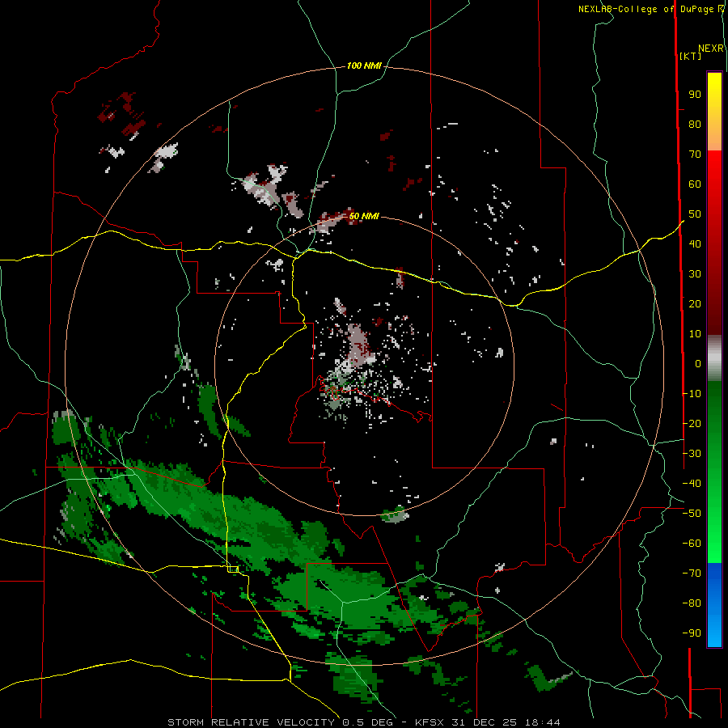728x728 pixels.
Task: Click the -50 knot scale value
Action: click(x=692, y=514)
